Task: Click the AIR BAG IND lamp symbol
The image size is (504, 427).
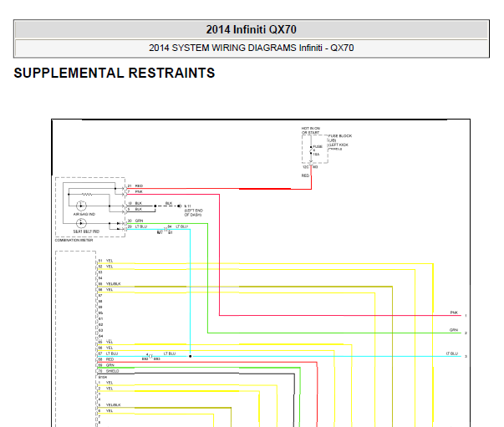Action: (81, 206)
